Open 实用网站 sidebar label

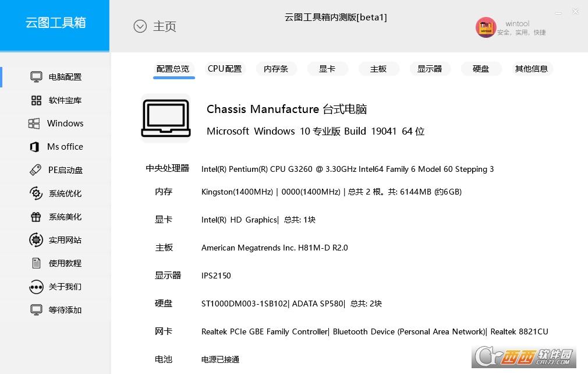coord(65,240)
